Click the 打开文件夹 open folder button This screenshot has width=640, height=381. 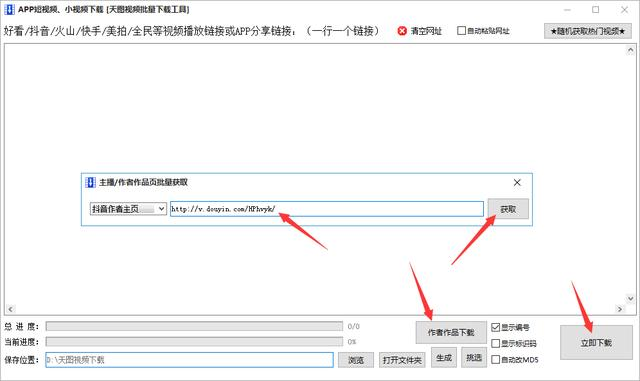[x=402, y=360]
